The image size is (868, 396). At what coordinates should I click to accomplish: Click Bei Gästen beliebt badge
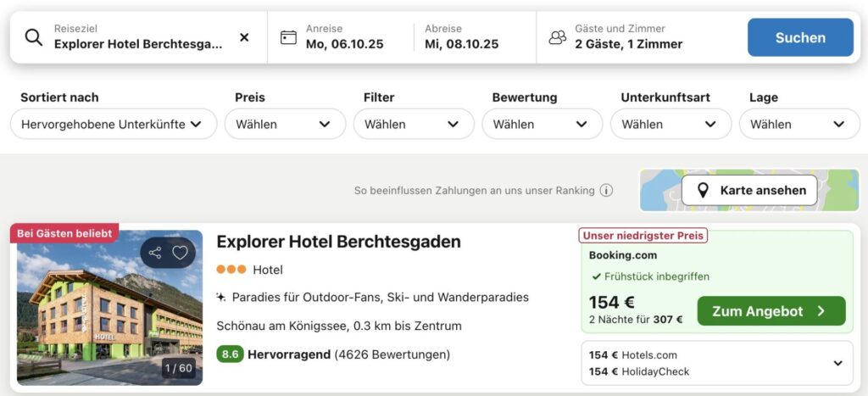coord(64,233)
